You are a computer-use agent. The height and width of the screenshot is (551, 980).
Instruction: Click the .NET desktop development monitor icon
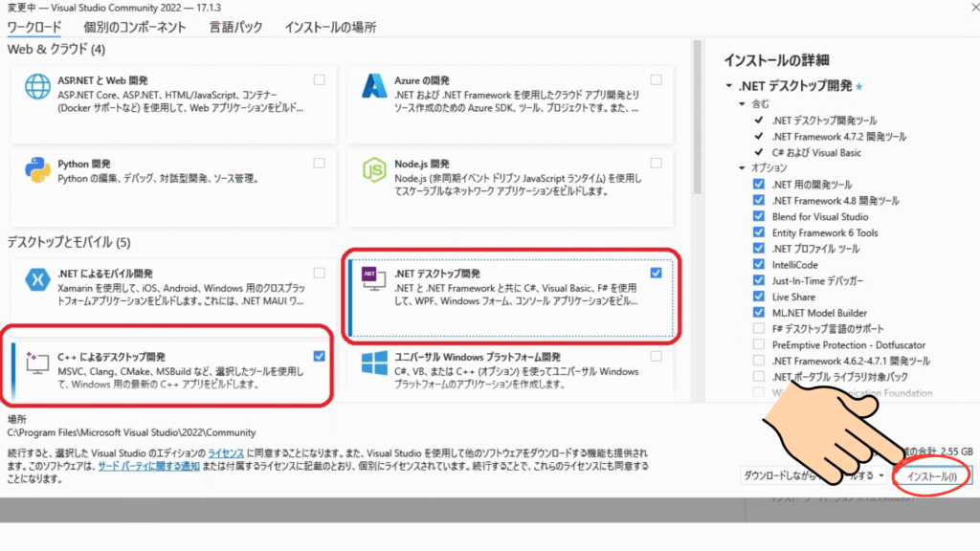[374, 278]
